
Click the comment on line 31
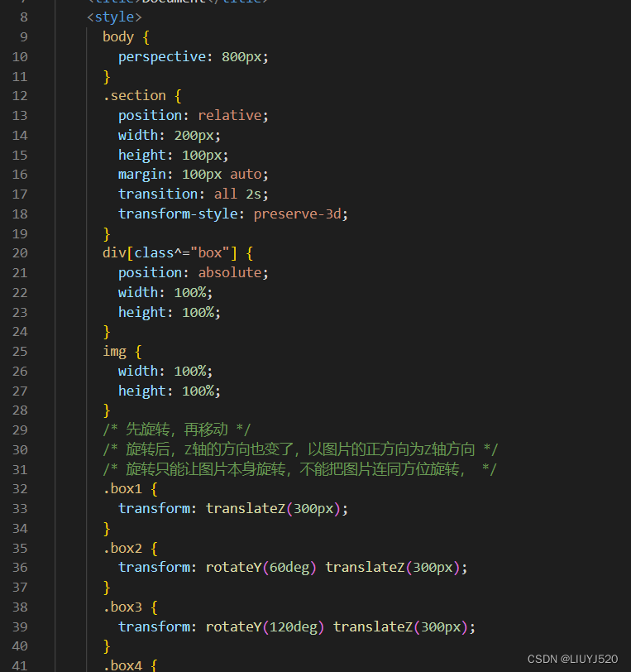[x=299, y=469]
